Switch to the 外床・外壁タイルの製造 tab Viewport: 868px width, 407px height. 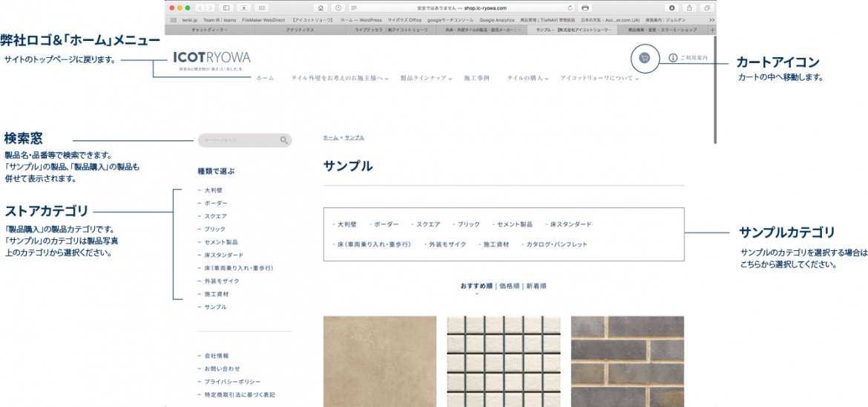click(481, 30)
